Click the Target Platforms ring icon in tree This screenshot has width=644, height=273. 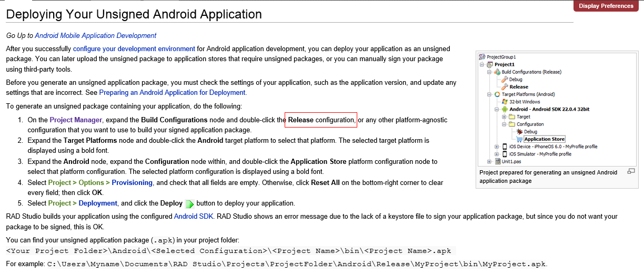497,94
